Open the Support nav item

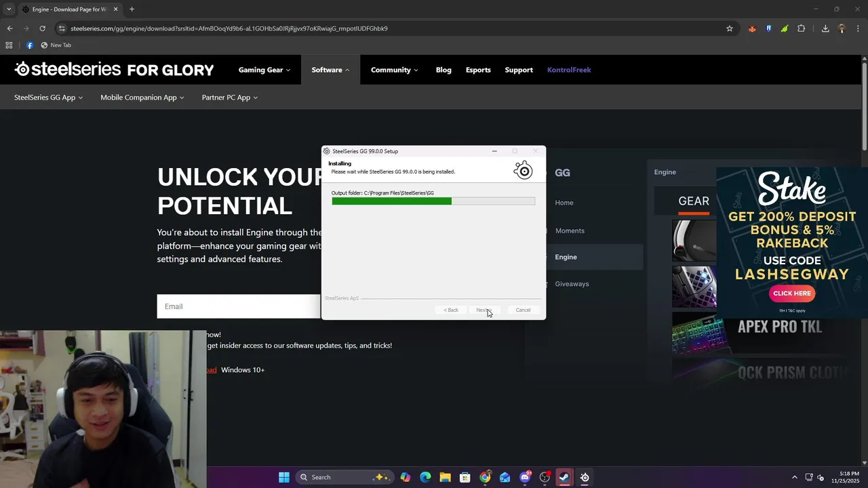point(519,70)
